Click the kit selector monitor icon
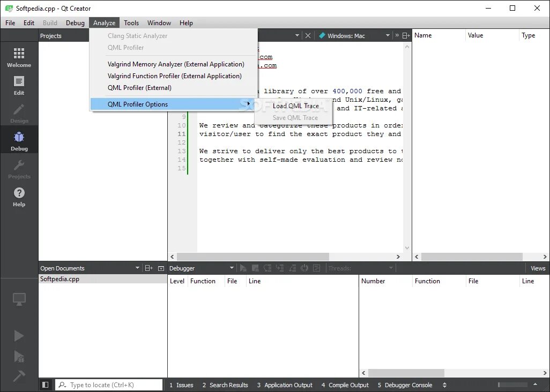The image size is (550, 392). (19, 299)
